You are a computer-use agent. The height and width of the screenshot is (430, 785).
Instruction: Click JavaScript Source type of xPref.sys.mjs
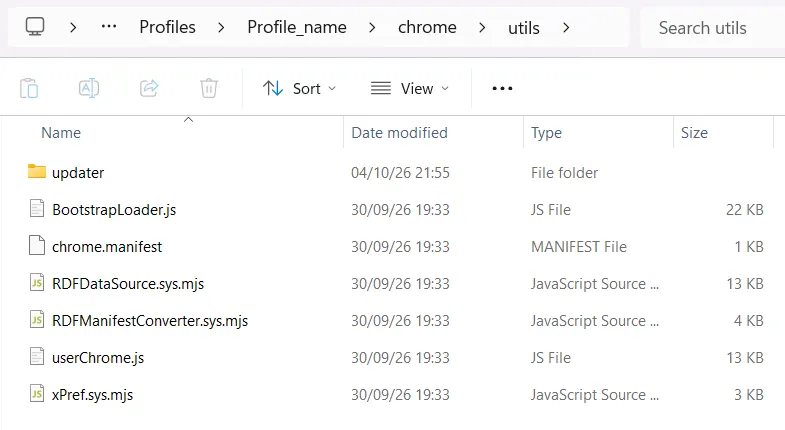click(595, 395)
